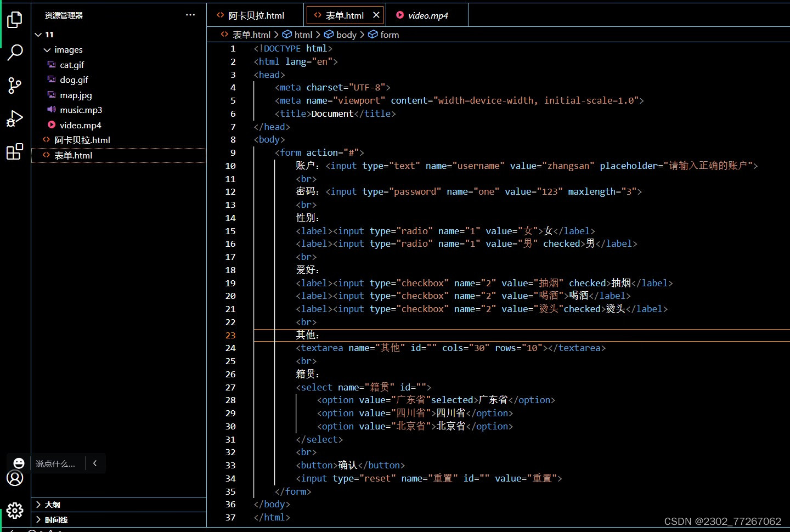Collapse the images folder

point(47,49)
